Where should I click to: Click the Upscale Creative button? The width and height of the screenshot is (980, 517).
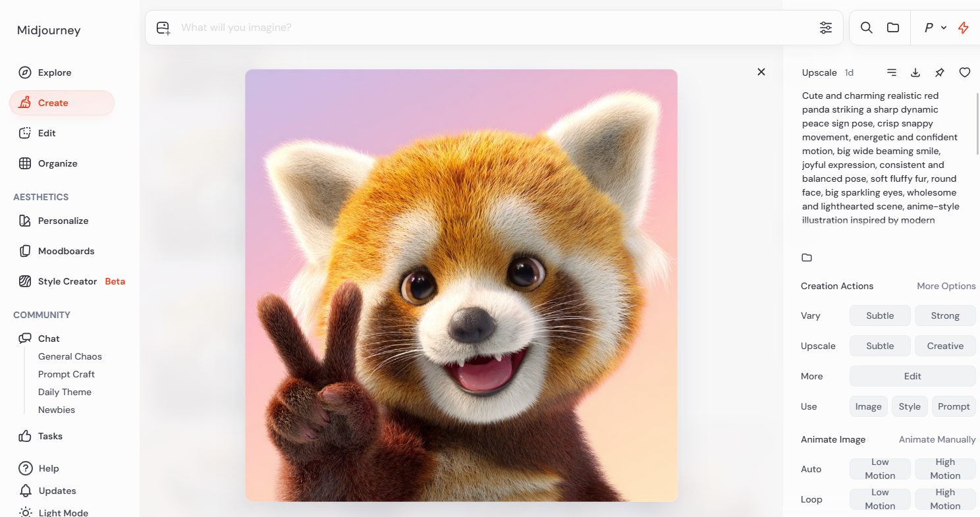click(944, 346)
